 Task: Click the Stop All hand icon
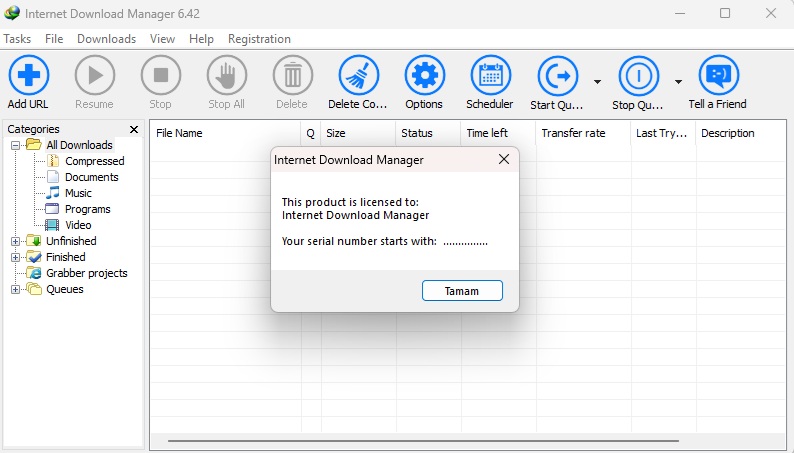(x=227, y=75)
